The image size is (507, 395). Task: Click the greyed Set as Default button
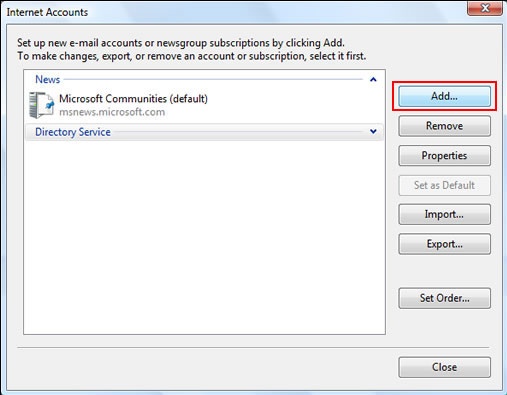tap(444, 185)
